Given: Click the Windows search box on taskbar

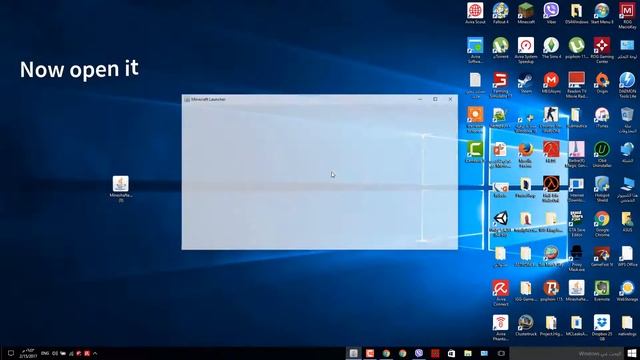Looking at the screenshot, I should (567, 353).
